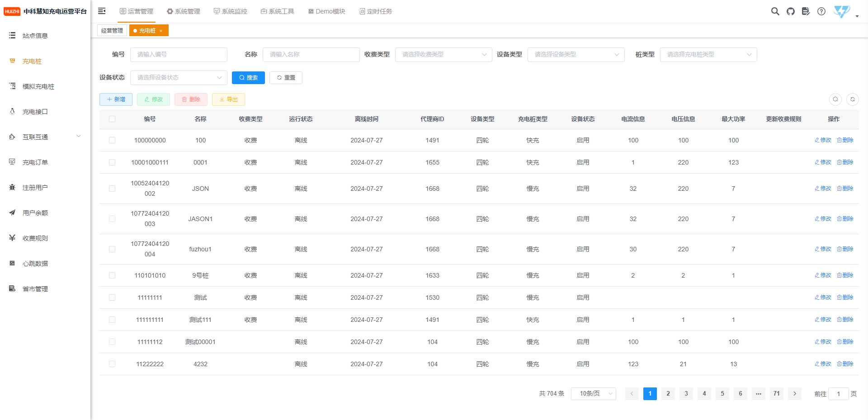
Task: Open the documentation icon in the header
Action: tap(806, 11)
